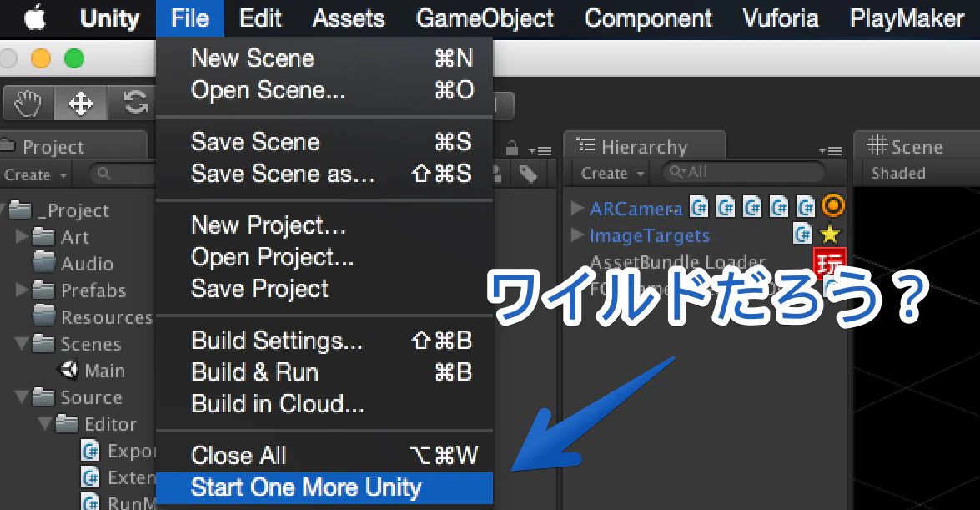Screen dimensions: 980x510
Task: Click the yellow minimize window button
Action: tap(41, 58)
